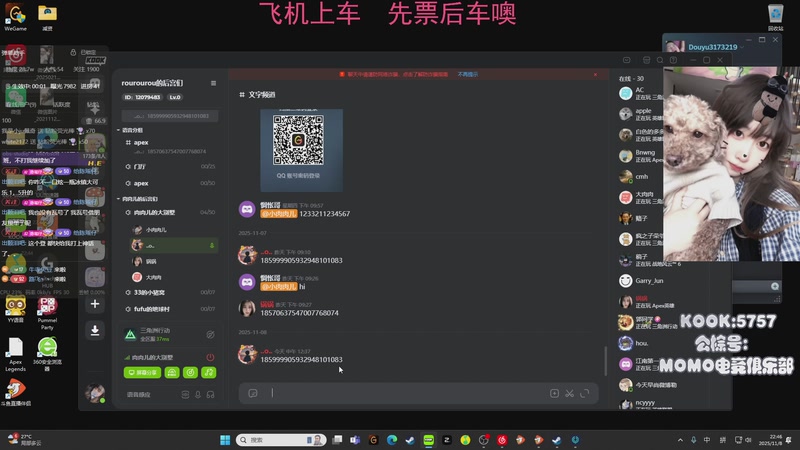
Task: Open the voice settings icon beside microphone
Action: [x=185, y=394]
